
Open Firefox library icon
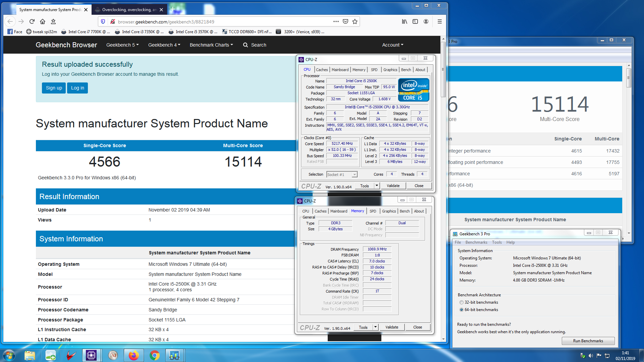point(405,21)
